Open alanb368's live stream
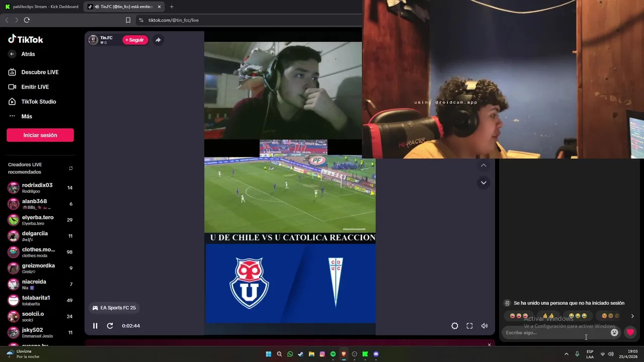The height and width of the screenshot is (362, 644). tap(40, 204)
